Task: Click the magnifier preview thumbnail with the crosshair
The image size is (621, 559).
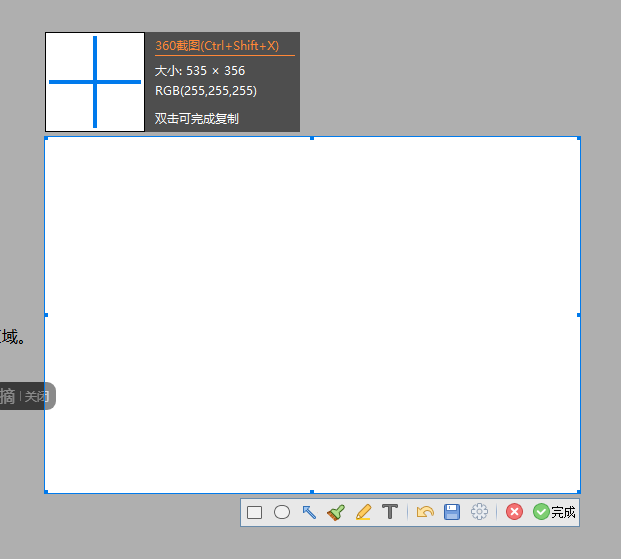Action: pyautogui.click(x=95, y=82)
